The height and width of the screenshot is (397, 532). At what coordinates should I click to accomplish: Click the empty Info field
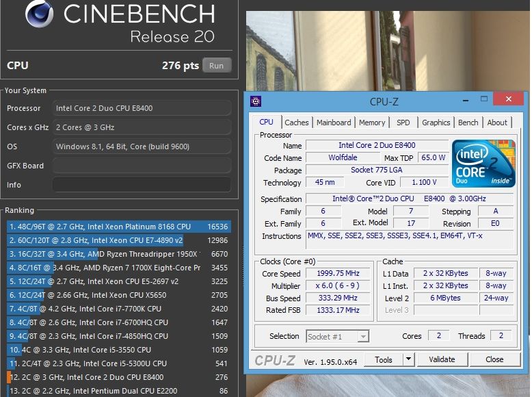(142, 185)
